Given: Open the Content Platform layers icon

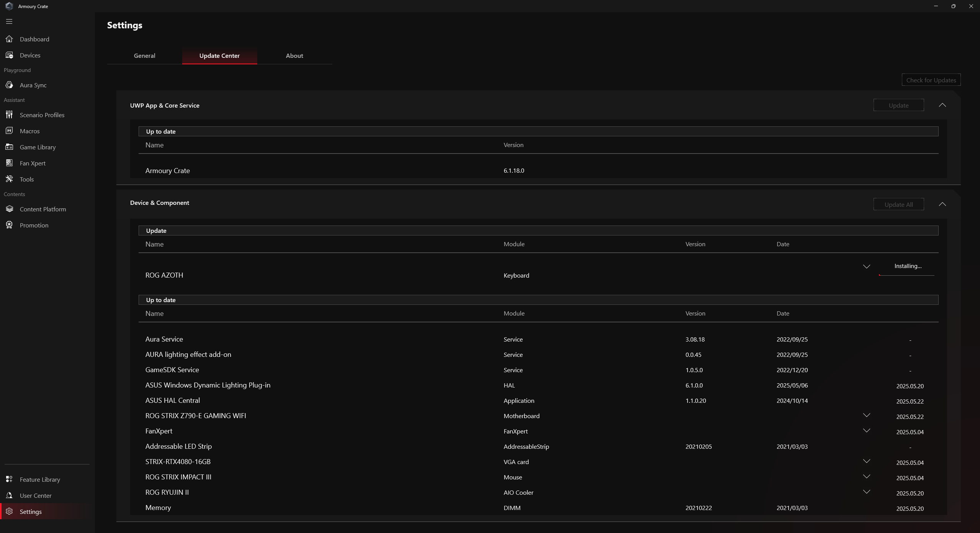Looking at the screenshot, I should tap(9, 209).
